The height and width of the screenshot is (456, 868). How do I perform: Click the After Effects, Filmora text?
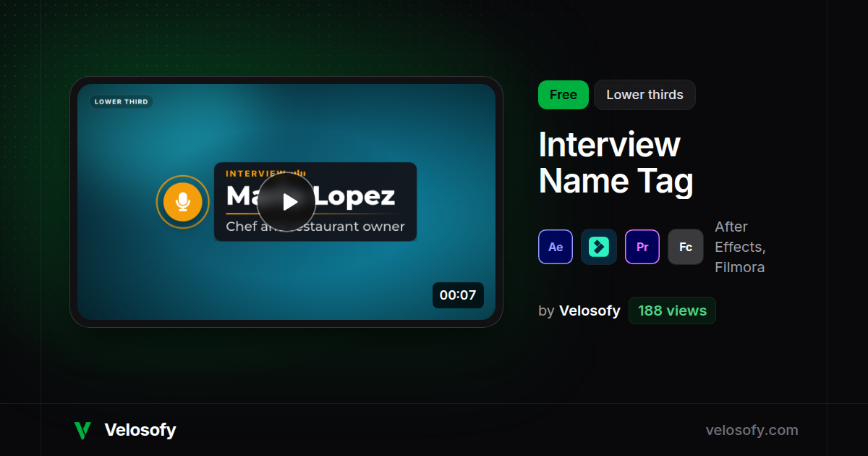coord(740,247)
